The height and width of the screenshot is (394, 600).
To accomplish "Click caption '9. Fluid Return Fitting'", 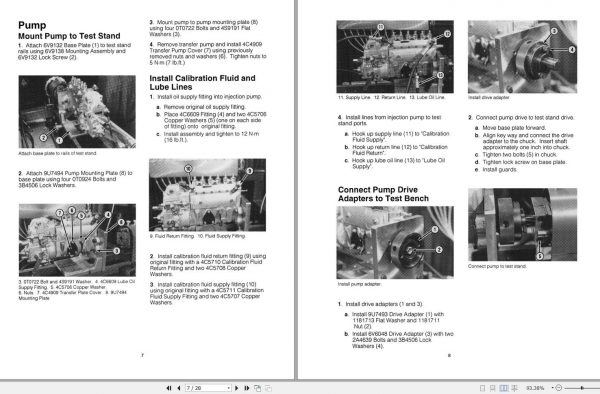I will coord(172,236).
